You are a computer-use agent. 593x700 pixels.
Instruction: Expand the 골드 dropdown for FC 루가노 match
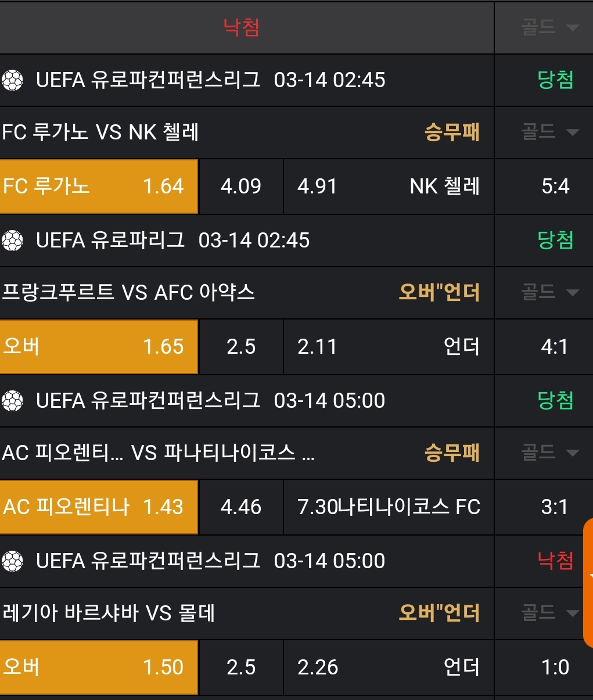[x=549, y=132]
